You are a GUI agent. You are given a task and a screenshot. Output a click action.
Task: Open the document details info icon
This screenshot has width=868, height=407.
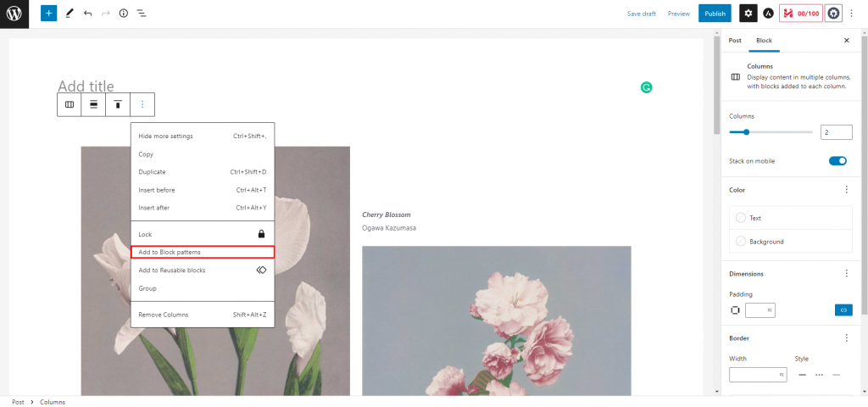pyautogui.click(x=124, y=14)
